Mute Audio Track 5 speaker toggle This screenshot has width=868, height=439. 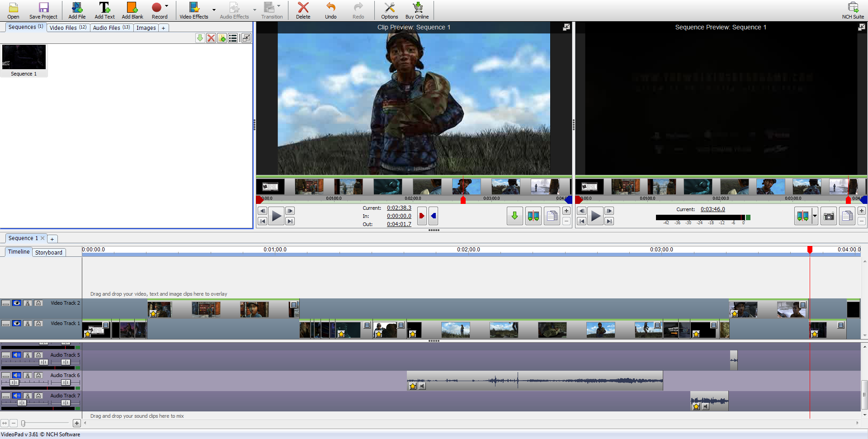(17, 355)
